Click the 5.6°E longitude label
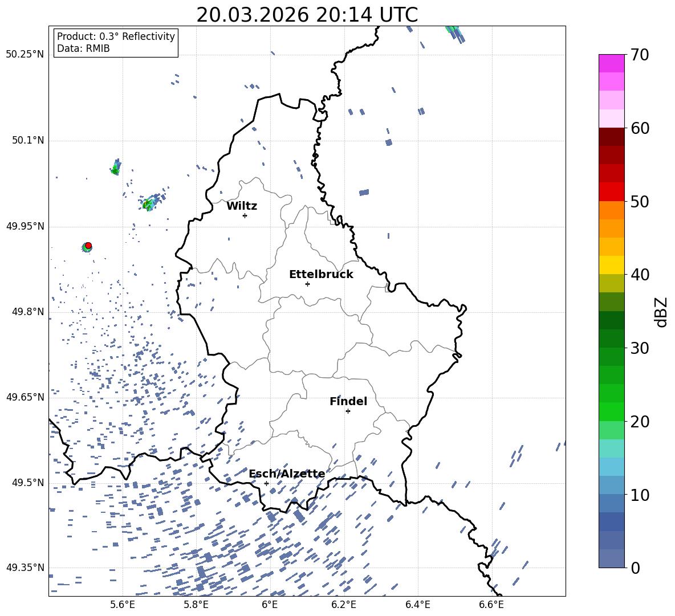 122,605
